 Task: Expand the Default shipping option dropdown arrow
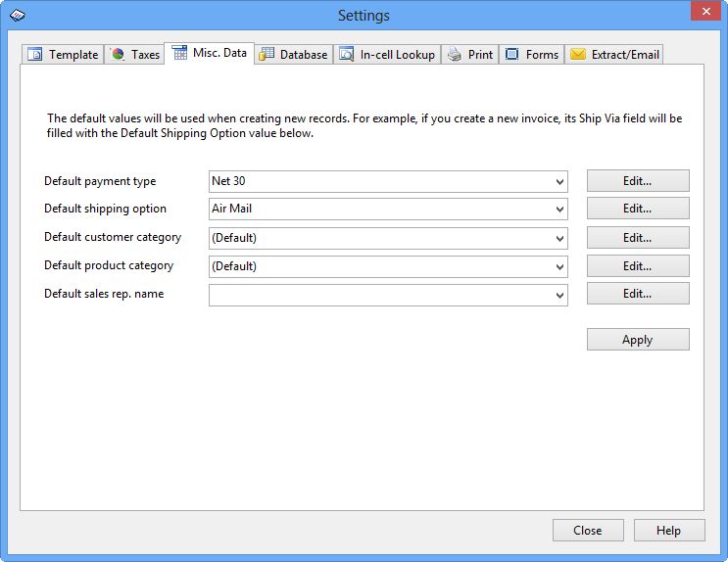(x=559, y=210)
